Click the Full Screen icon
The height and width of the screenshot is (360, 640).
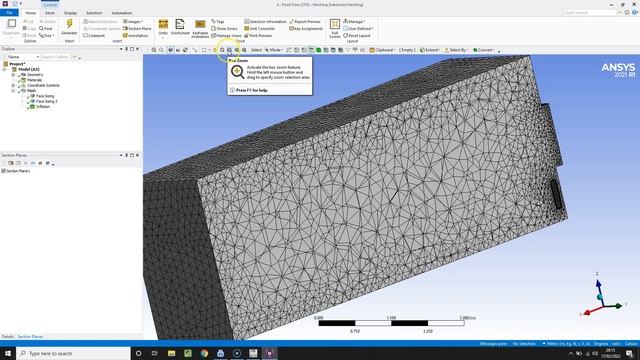pyautogui.click(x=335, y=24)
